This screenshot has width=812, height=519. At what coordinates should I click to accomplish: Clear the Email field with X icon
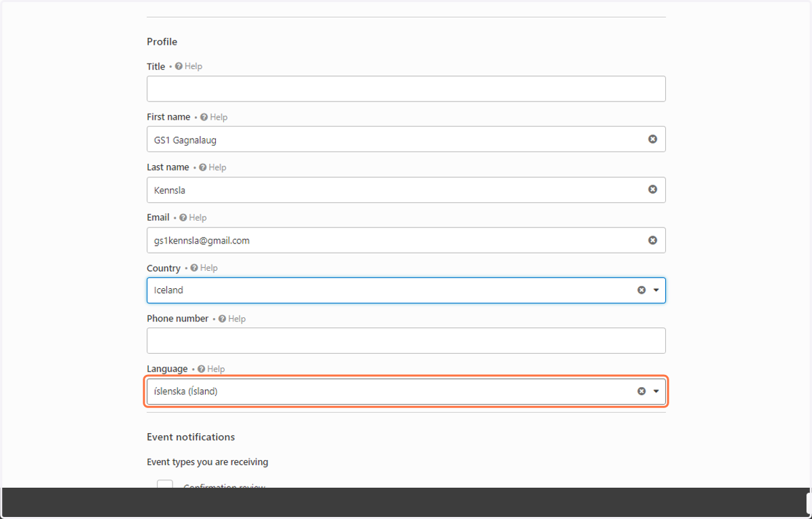(652, 240)
